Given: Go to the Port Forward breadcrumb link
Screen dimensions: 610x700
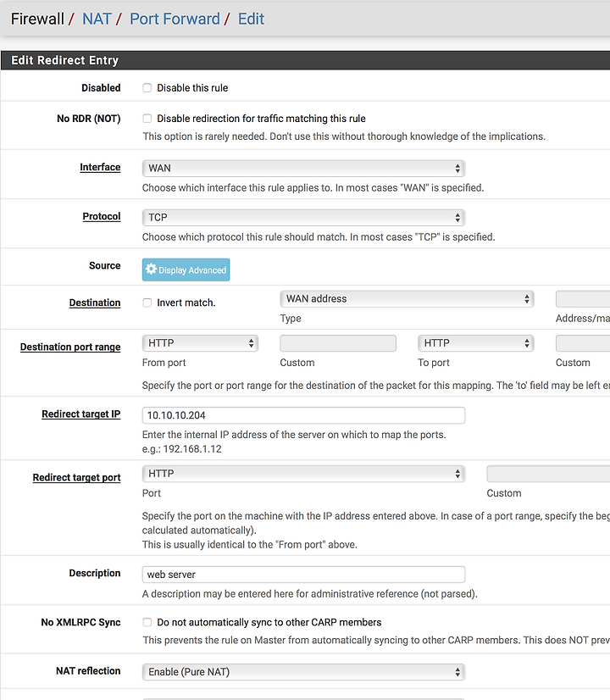Looking at the screenshot, I should tap(175, 19).
